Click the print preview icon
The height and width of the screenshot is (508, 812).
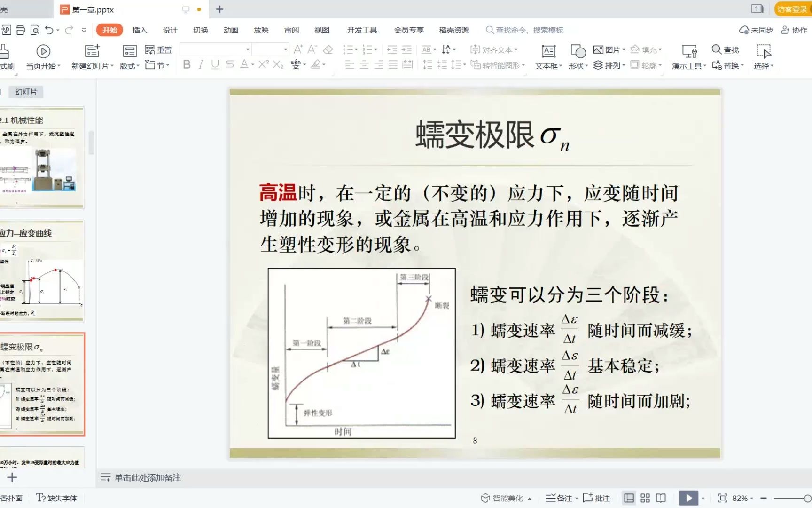(35, 30)
